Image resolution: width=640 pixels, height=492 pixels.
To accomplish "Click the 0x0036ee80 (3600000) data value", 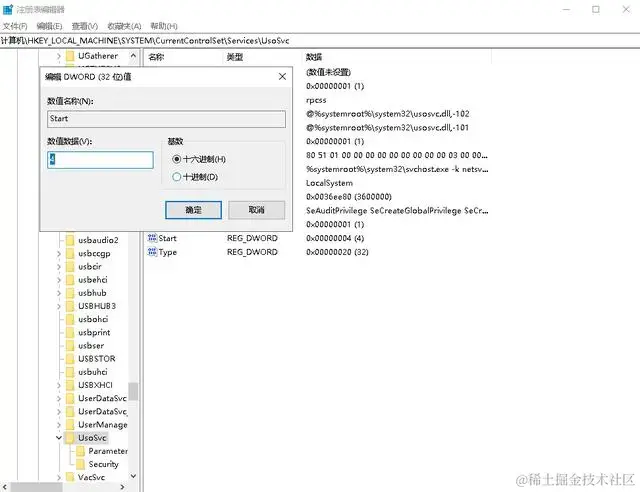I will pos(349,197).
